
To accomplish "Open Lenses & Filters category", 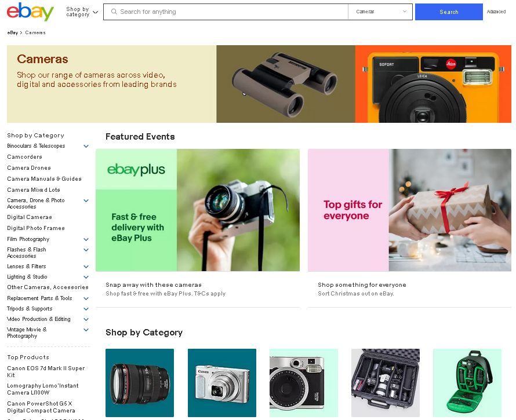I will [x=27, y=266].
